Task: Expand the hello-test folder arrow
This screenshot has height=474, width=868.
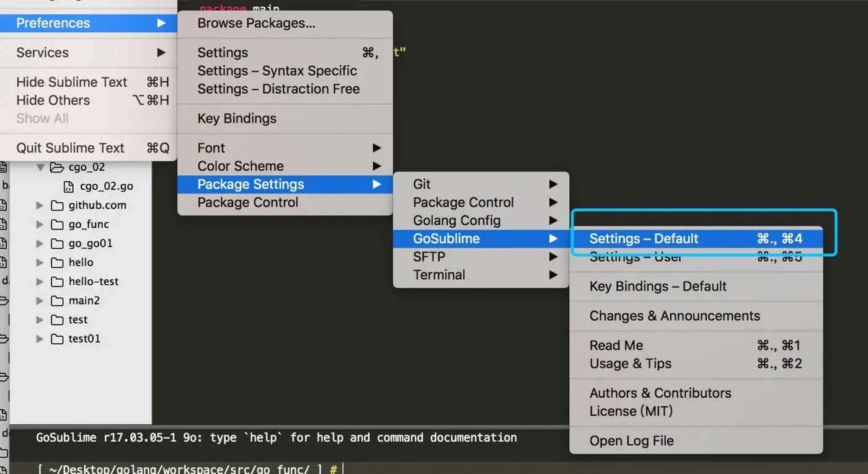Action: 40,282
